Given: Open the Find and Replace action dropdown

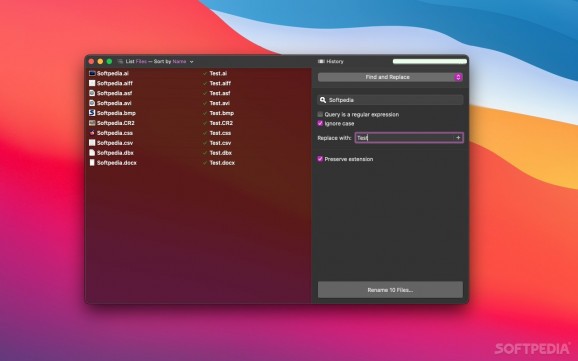Looking at the screenshot, I should coord(390,77).
